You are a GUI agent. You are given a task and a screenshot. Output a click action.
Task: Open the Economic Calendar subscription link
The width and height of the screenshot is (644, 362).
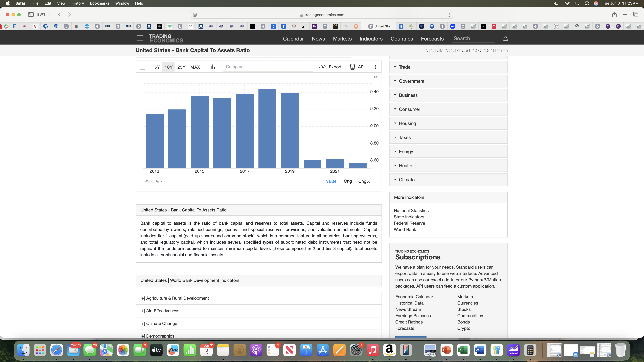point(414,296)
